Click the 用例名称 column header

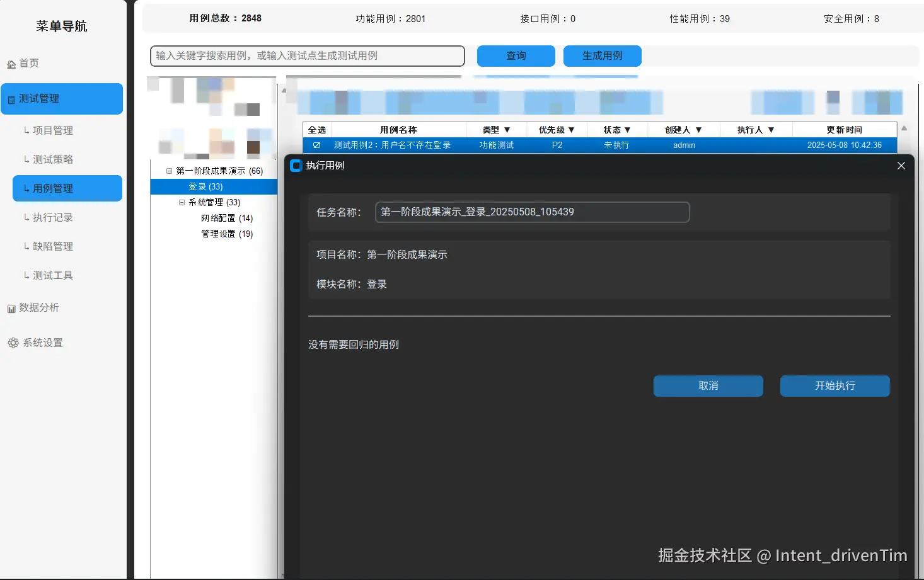click(398, 130)
